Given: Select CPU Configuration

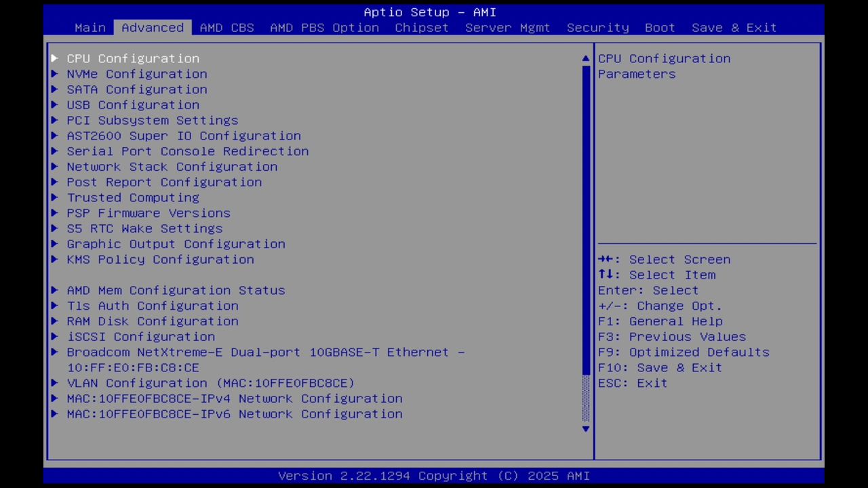Looking at the screenshot, I should click(x=133, y=58).
